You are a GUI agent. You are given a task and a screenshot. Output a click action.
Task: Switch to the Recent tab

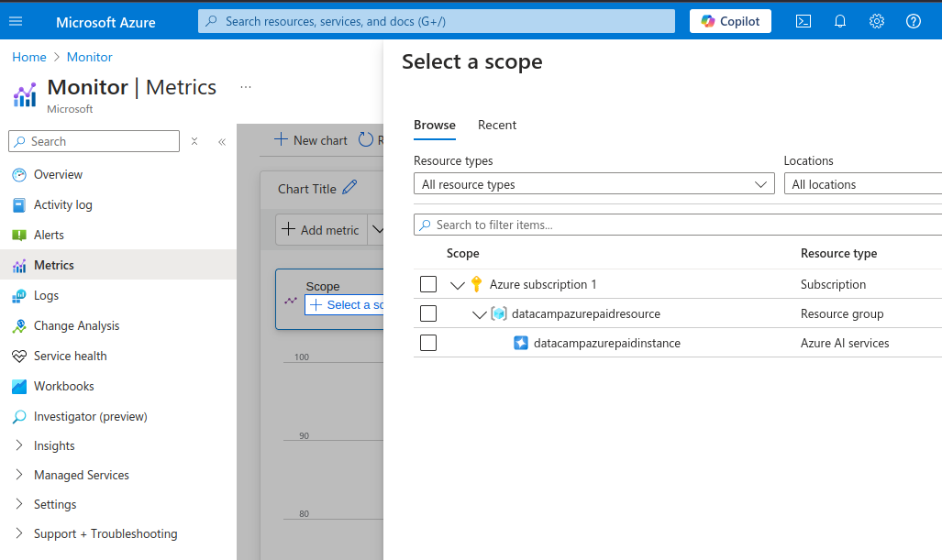[497, 125]
